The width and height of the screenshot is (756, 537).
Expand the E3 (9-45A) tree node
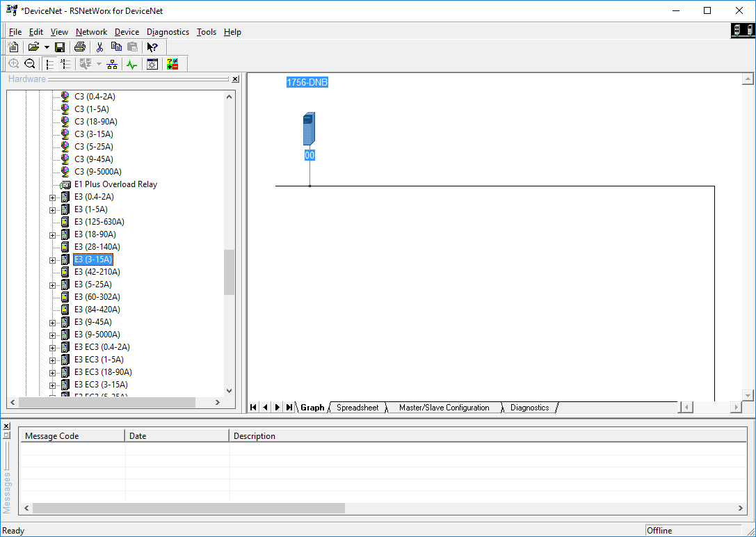pos(53,323)
